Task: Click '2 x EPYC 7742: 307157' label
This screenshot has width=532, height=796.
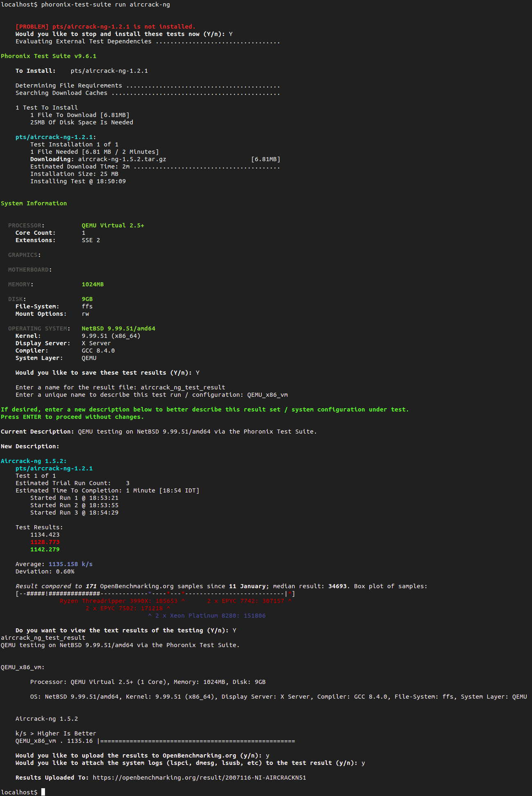Action: 245,601
